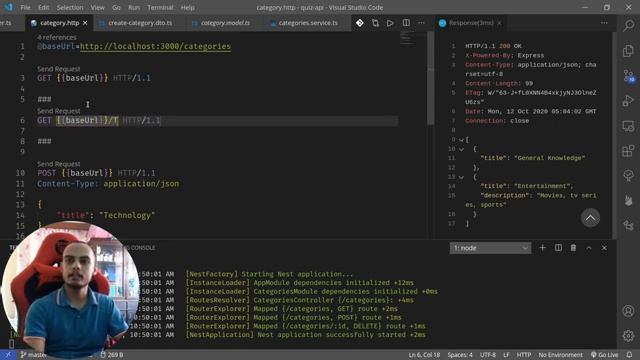Kill the terminal with trash icon
Screen dimensions: 640x360
pyautogui.click(x=573, y=248)
